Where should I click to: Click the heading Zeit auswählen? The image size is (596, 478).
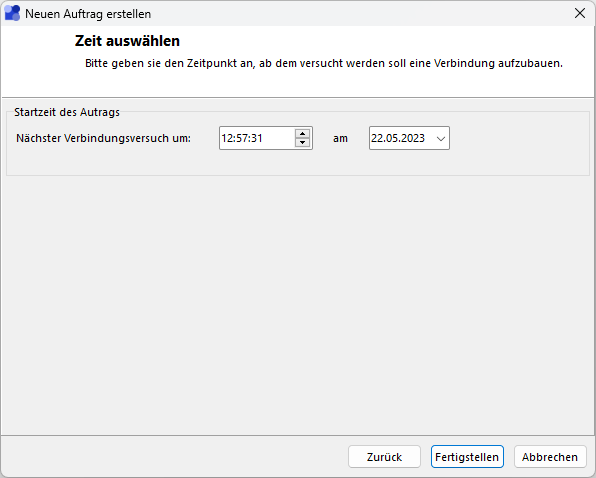coord(127,41)
